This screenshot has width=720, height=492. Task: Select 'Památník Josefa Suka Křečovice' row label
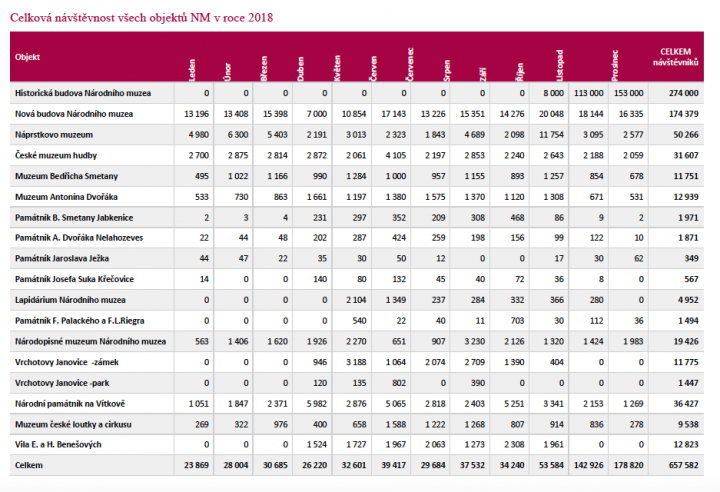74,279
